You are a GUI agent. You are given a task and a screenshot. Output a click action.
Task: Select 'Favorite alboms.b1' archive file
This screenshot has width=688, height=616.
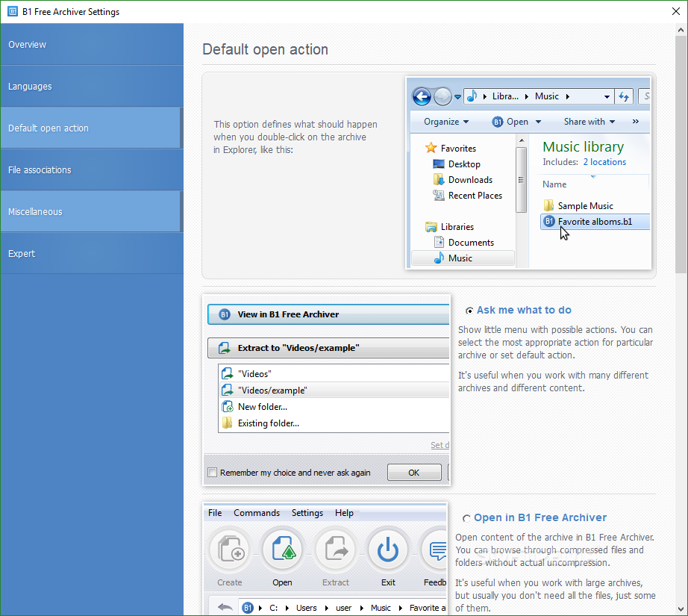click(595, 222)
